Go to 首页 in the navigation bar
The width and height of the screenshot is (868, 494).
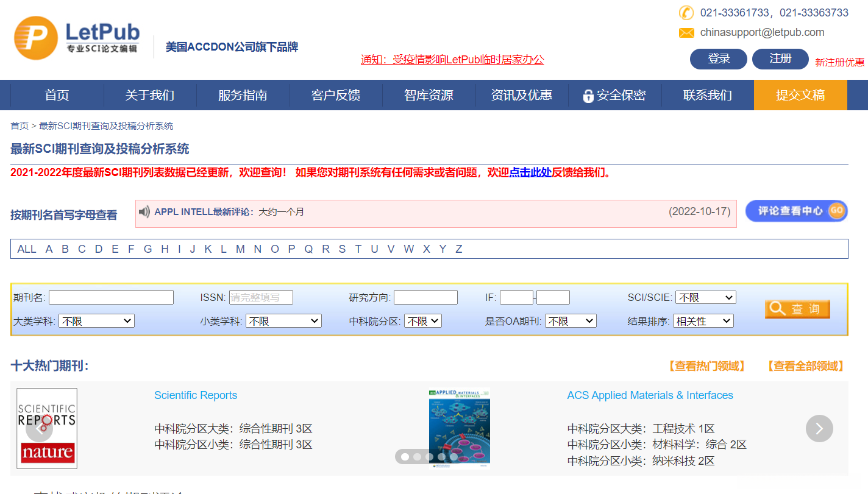57,95
